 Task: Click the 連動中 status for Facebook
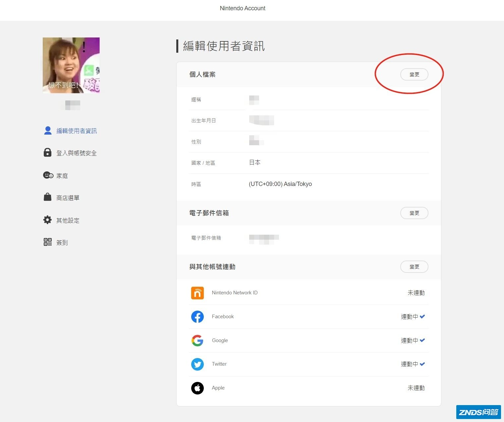410,317
